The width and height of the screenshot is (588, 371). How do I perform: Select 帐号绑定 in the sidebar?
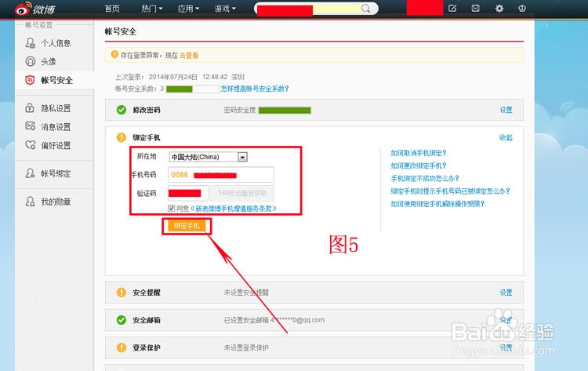56,173
